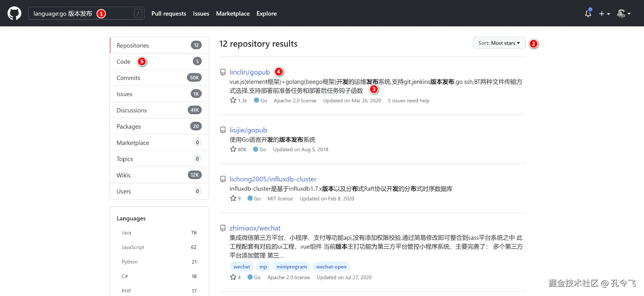Select the Commits results filter

click(159, 78)
